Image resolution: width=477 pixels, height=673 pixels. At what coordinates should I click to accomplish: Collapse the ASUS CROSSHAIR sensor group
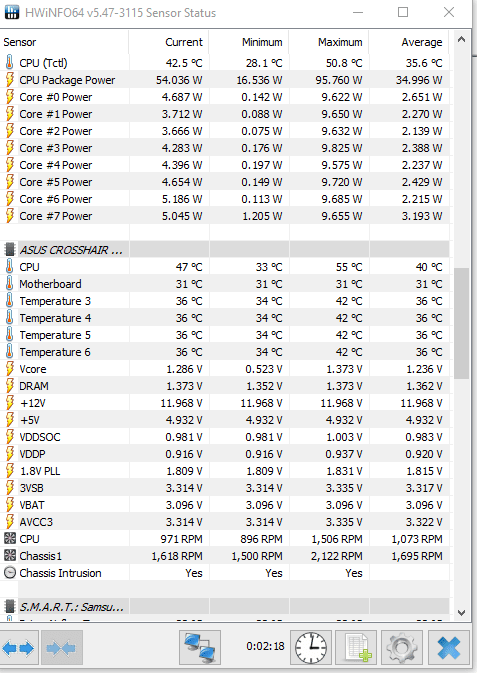coord(71,250)
